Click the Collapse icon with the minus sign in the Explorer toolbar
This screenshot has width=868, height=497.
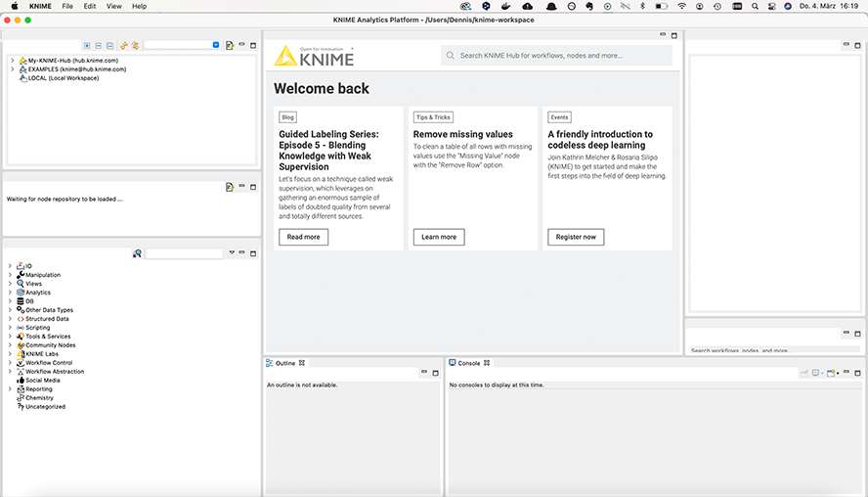(x=98, y=45)
